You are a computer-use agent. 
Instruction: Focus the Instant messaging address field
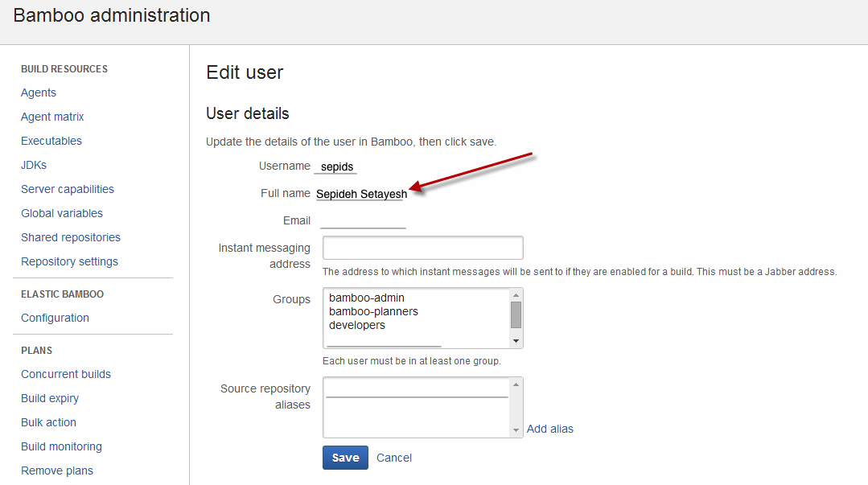(423, 248)
